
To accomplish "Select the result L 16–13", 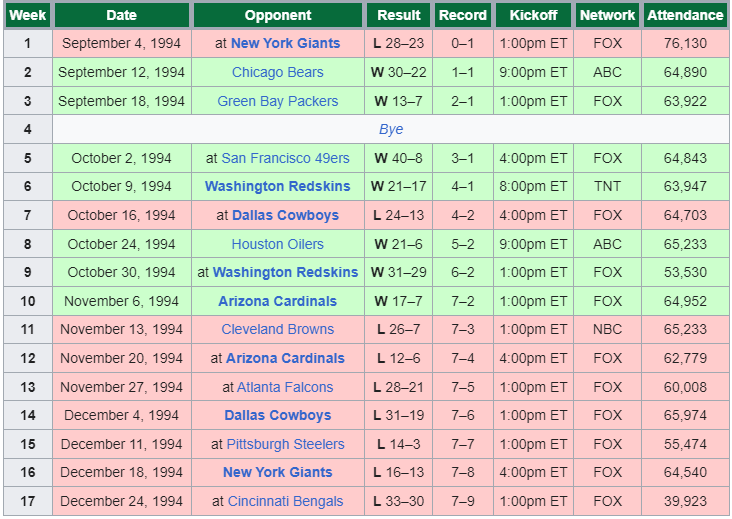I will pyautogui.click(x=399, y=472).
